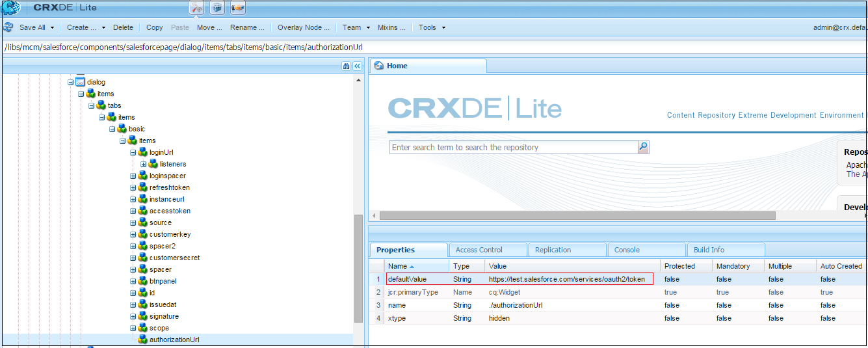Click into the repository search field
Viewport: 868px width, 348px height.
tap(513, 147)
